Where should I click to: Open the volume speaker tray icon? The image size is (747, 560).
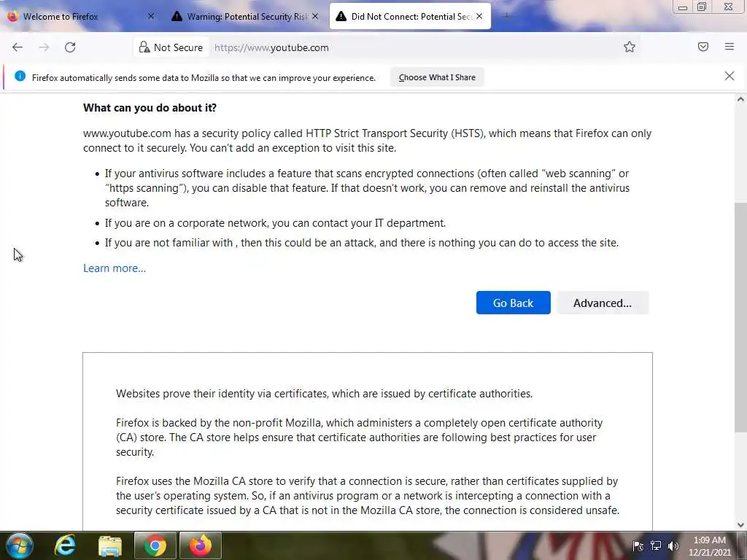[x=673, y=545]
